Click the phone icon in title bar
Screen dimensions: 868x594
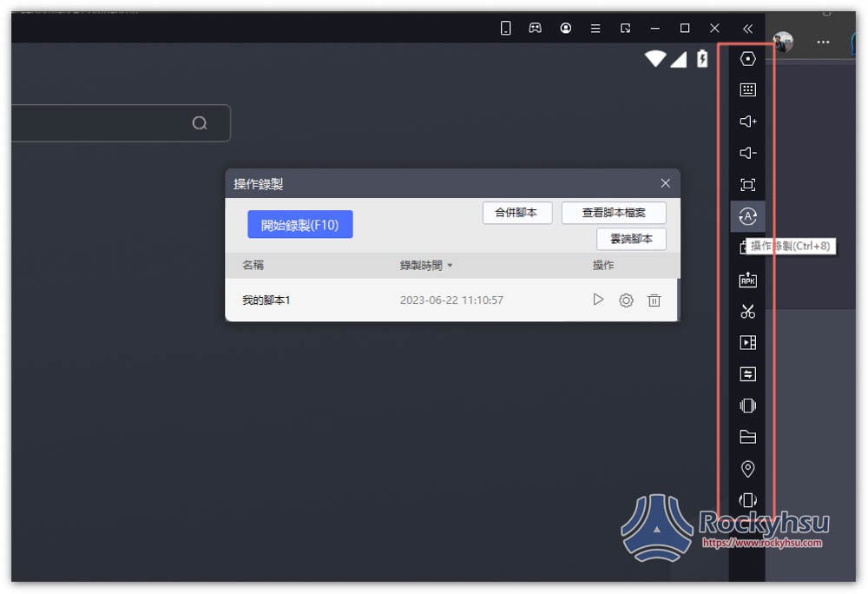point(505,28)
